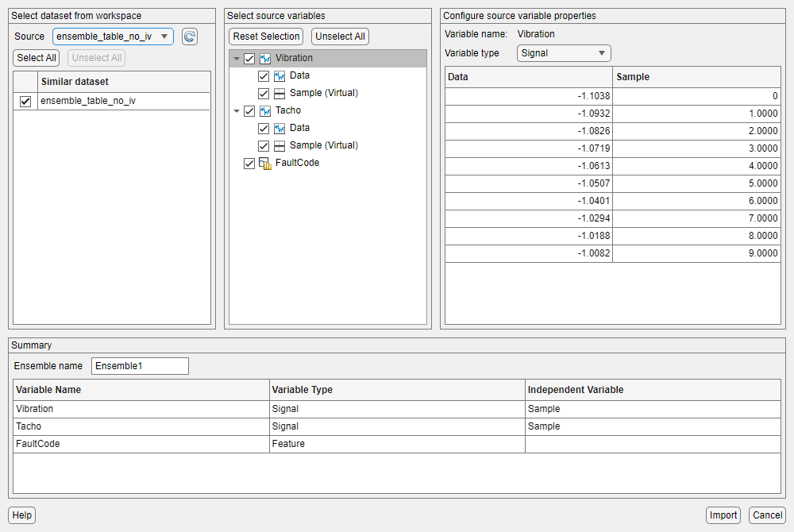Screen dimensions: 794x532
Task: Click the Data signal icon under Tacho
Action: (x=279, y=128)
